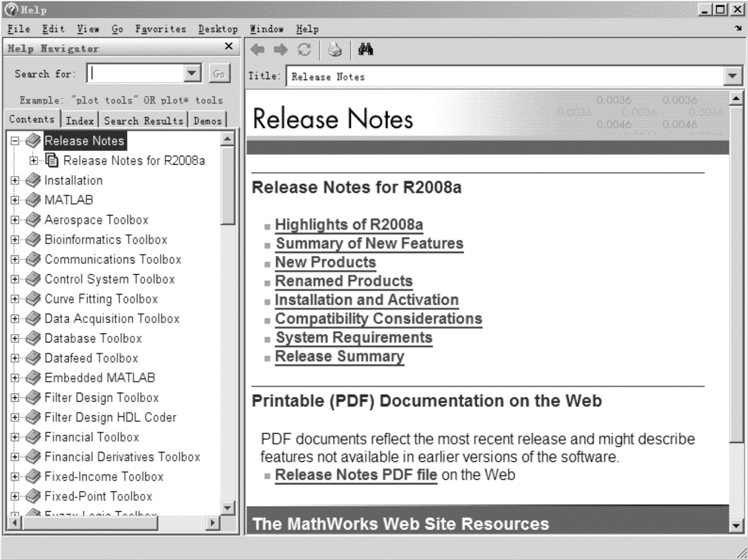Switch to the Demos tab
Screen dimensions: 748x560
pyautogui.click(x=208, y=121)
